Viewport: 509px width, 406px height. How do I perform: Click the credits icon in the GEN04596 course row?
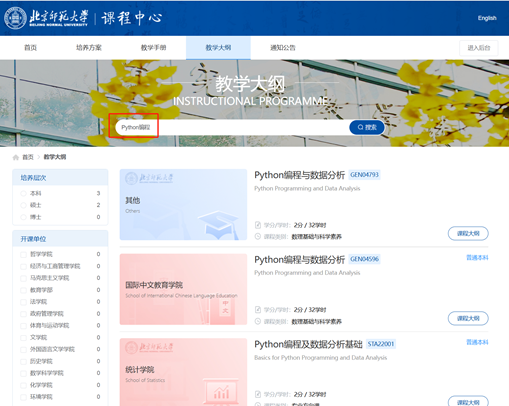[x=258, y=310]
